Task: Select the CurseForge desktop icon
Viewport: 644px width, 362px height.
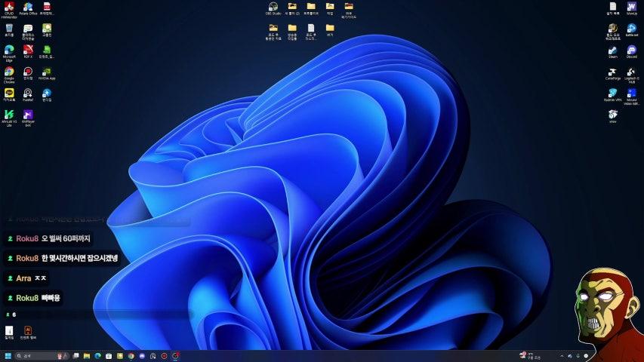Action: (612, 72)
